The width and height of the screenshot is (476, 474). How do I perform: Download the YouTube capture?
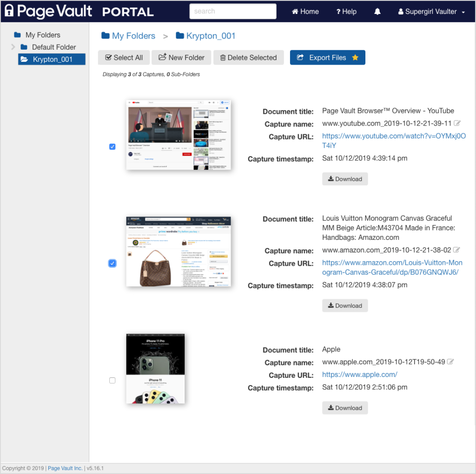(345, 179)
